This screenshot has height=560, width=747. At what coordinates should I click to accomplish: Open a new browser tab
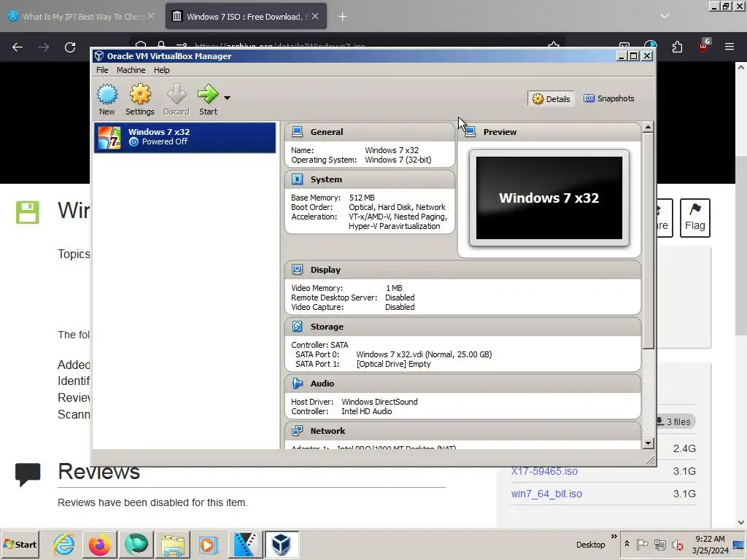[x=343, y=17]
